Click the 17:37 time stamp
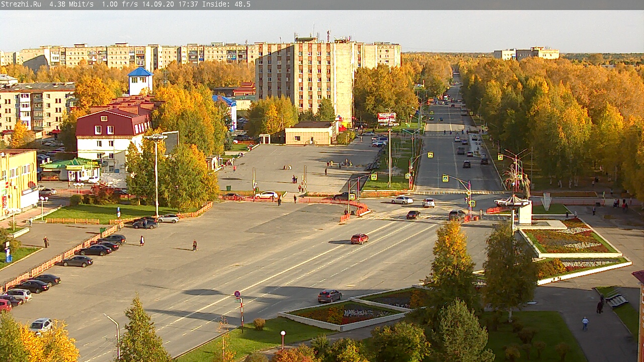The height and width of the screenshot is (362, 644). (x=188, y=4)
